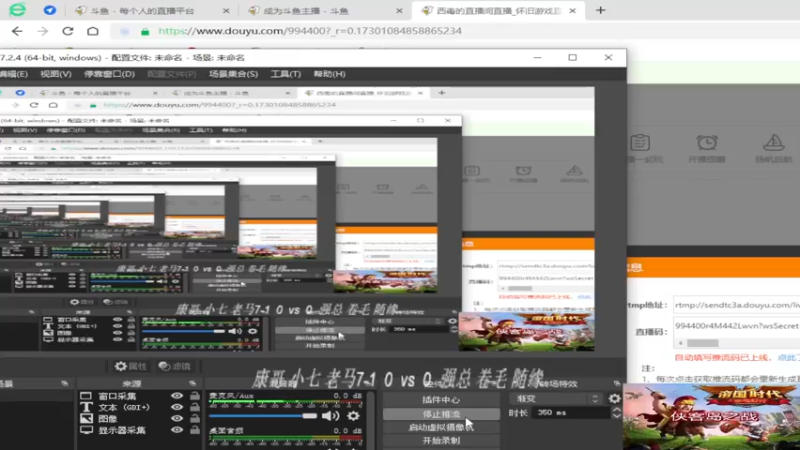Open the 渐变 transition dropdown
Image resolution: width=800 pixels, height=450 pixels.
[x=557, y=398]
